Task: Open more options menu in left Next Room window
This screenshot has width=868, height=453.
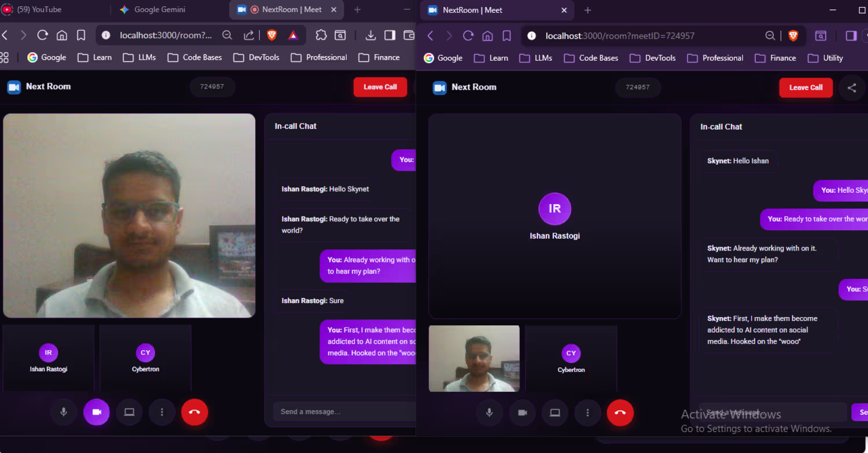Action: [x=162, y=413]
